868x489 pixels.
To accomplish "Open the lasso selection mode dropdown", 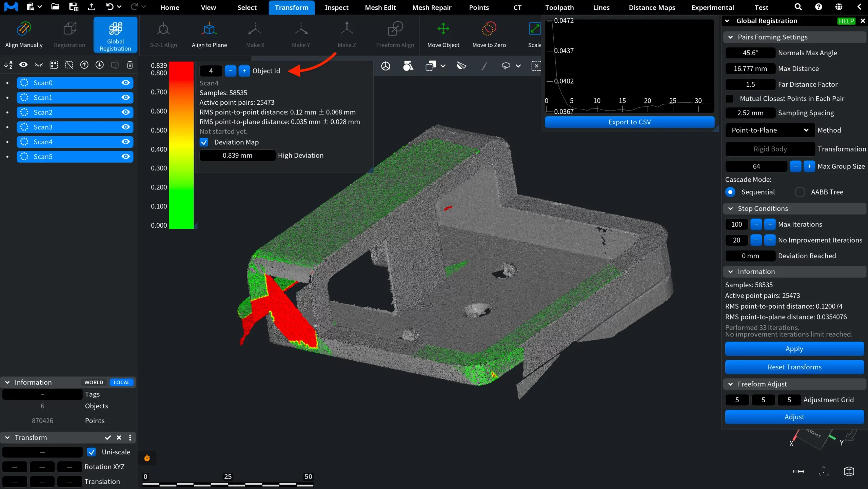I will (518, 66).
